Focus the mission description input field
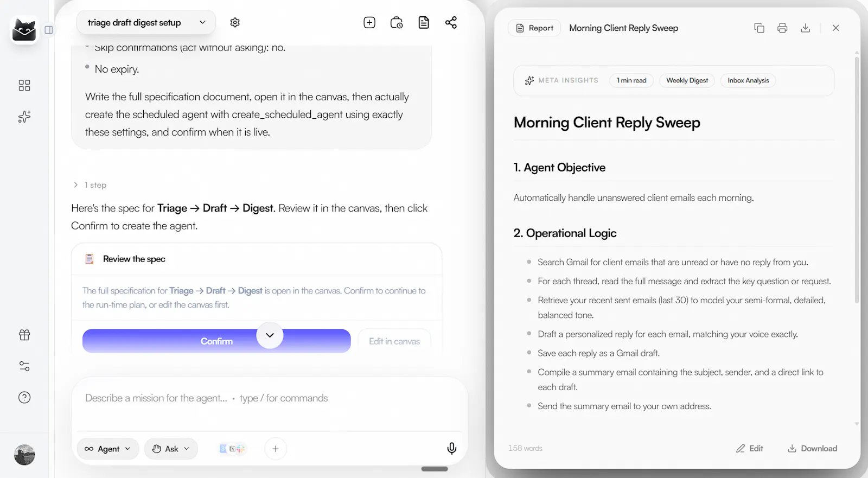This screenshot has width=868, height=478. coord(270,398)
